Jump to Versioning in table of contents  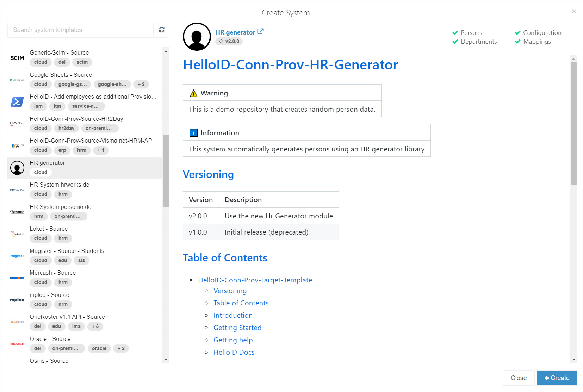pos(230,291)
